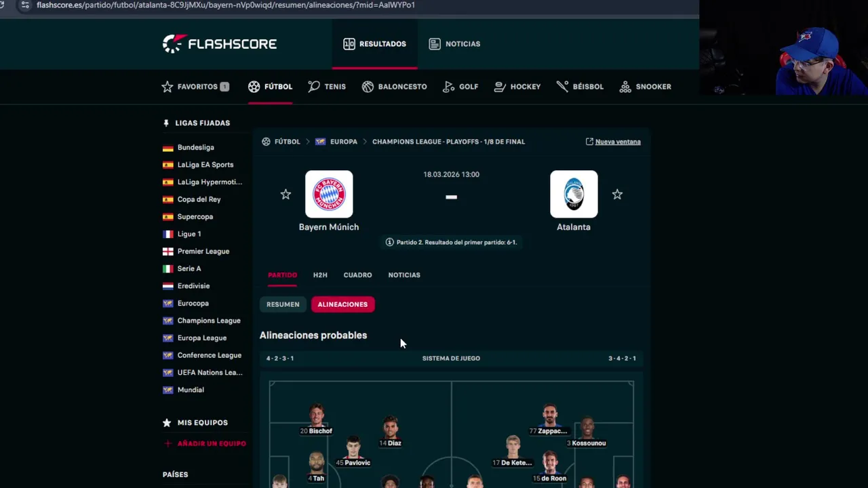Click player de Roon in lineup
Viewport: 868px width, 488px height.
(549, 468)
